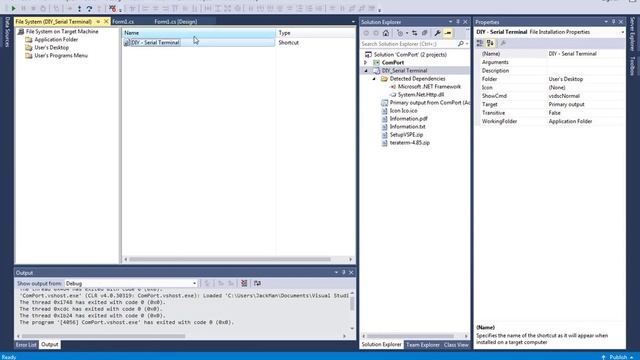Toggle Word Wrap icon in Output toolbar

tap(257, 283)
